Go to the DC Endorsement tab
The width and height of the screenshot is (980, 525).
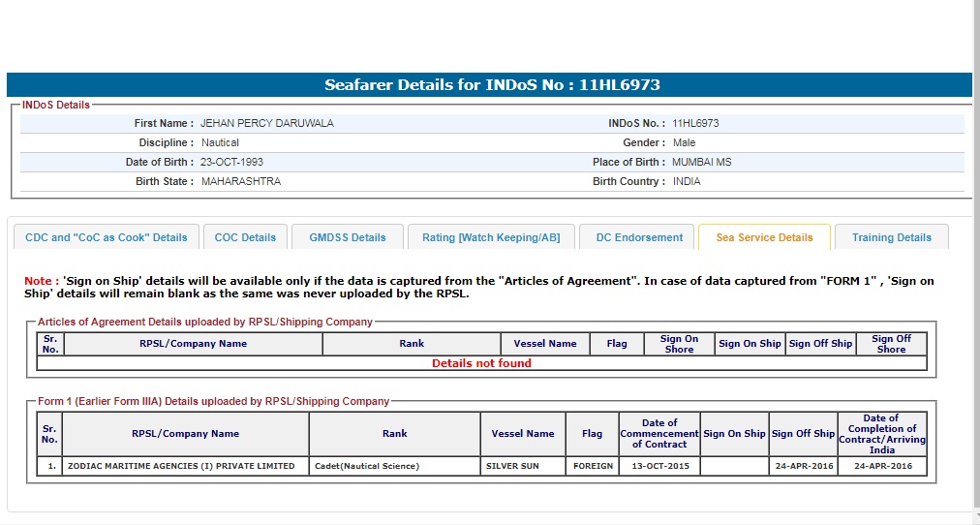tap(638, 237)
